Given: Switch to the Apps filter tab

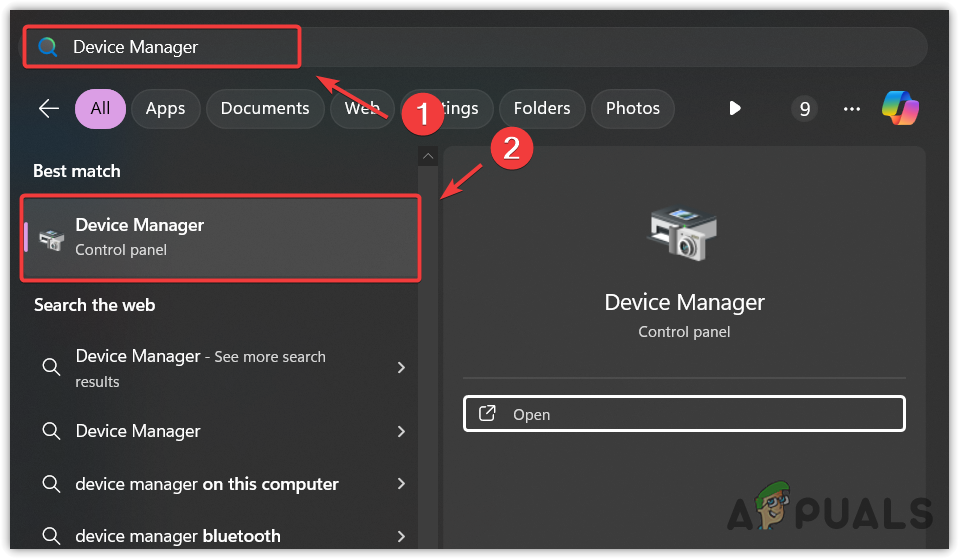Looking at the screenshot, I should [x=165, y=108].
